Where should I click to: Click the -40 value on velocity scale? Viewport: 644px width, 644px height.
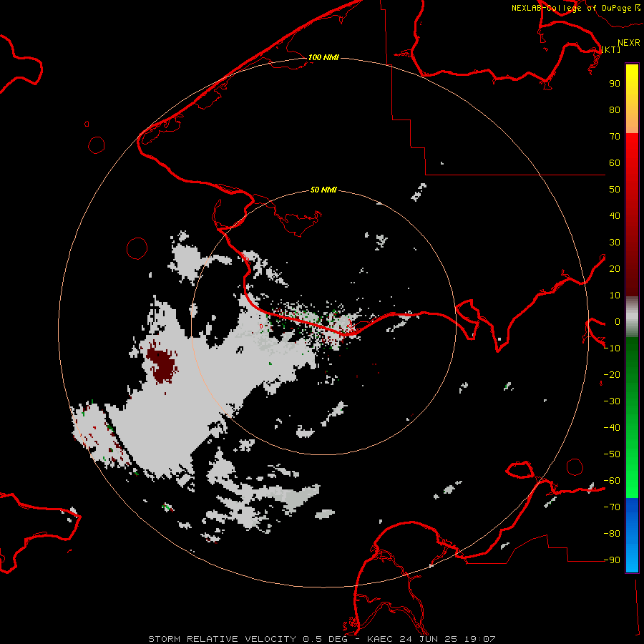[x=612, y=428]
